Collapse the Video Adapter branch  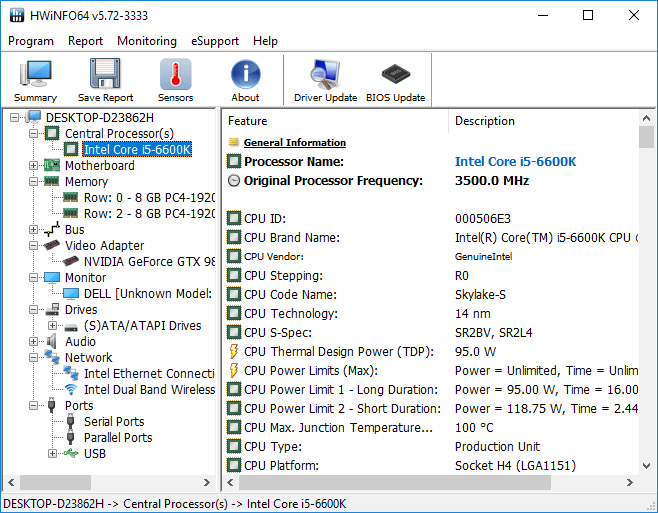point(33,246)
